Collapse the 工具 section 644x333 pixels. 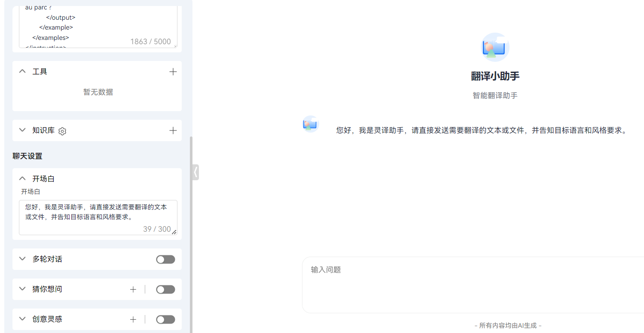point(22,71)
